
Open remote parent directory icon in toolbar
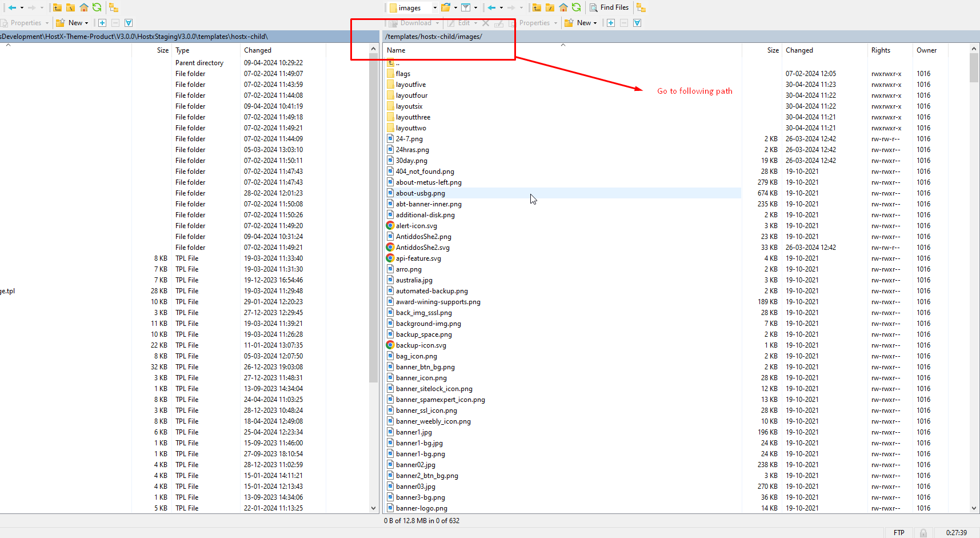click(x=537, y=7)
